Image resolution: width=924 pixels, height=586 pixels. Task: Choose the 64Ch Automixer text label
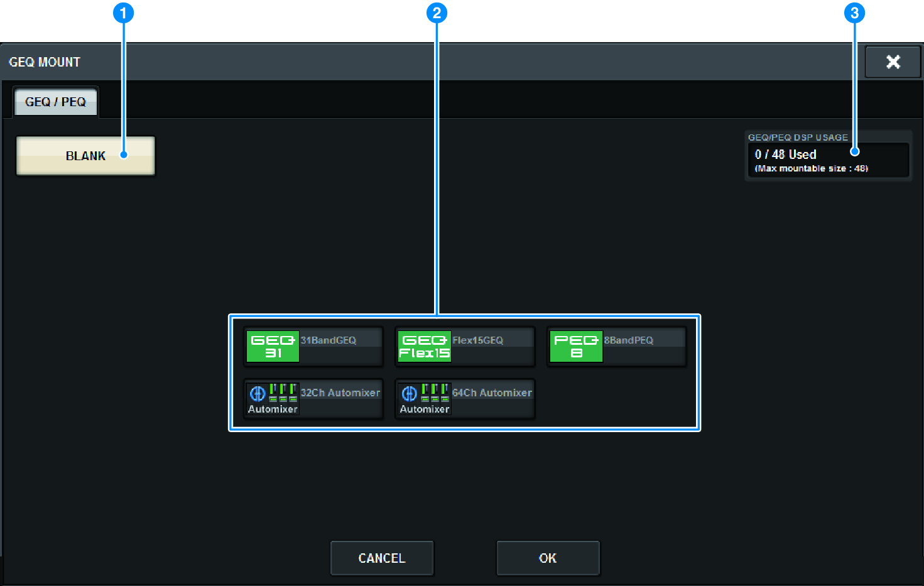click(492, 393)
